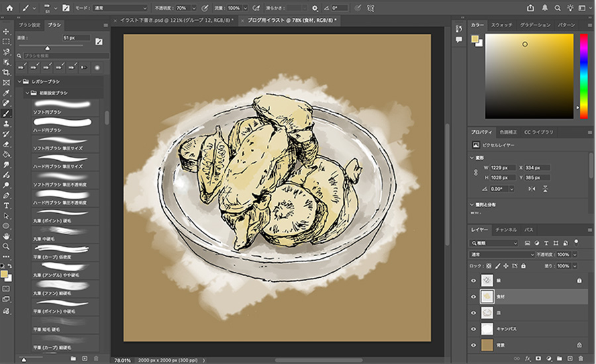Hide the 食材 layer using eye icon
Viewport: 596px width, 364px height.
pyautogui.click(x=473, y=296)
